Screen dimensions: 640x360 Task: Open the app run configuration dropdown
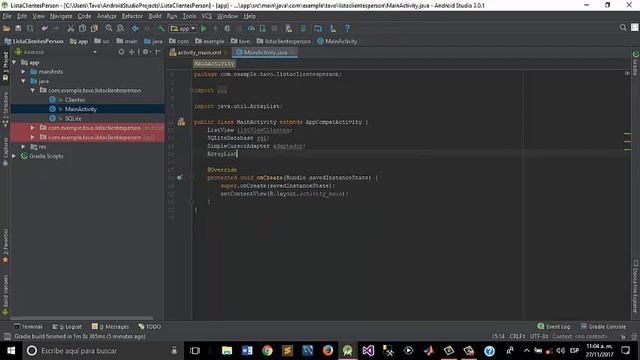(x=183, y=29)
